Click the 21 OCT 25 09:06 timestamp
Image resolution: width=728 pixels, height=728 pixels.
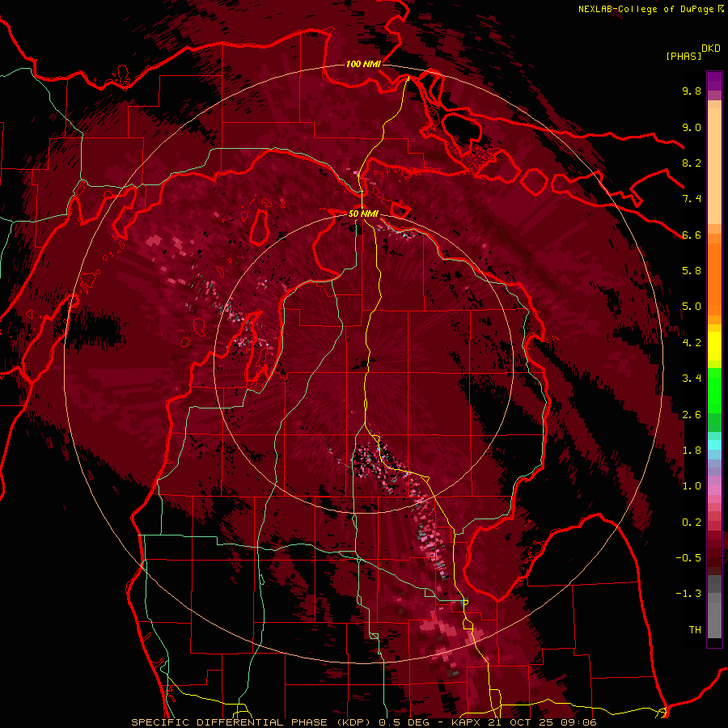(542, 722)
